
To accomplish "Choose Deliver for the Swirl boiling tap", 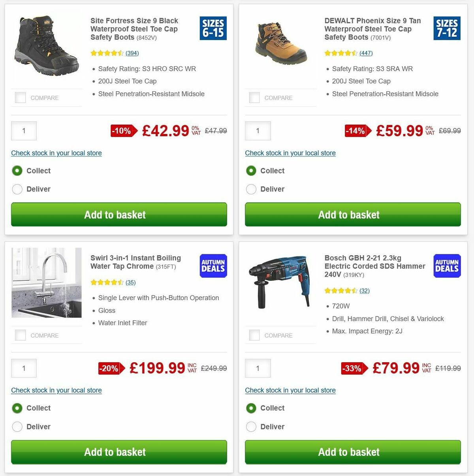I will click(x=17, y=427).
